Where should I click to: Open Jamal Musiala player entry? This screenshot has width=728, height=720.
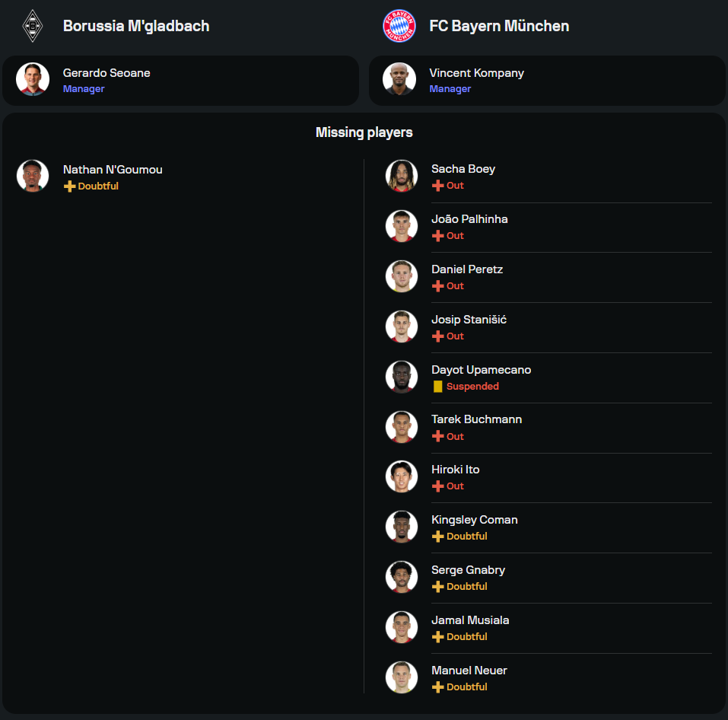pyautogui.click(x=470, y=620)
